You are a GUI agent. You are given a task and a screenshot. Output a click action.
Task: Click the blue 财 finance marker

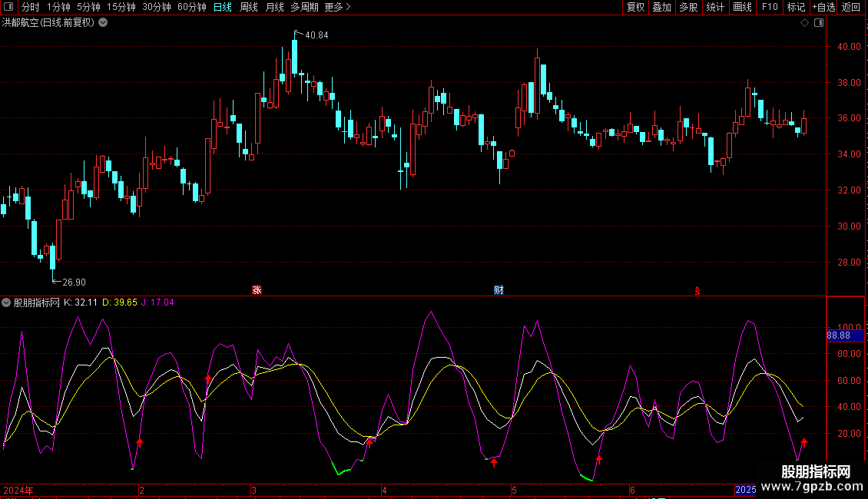499,290
